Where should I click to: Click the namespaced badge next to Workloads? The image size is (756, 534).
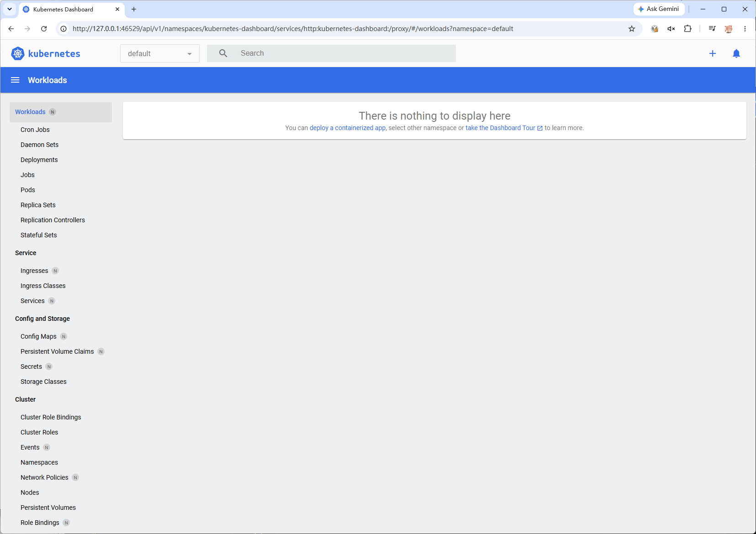tap(53, 112)
